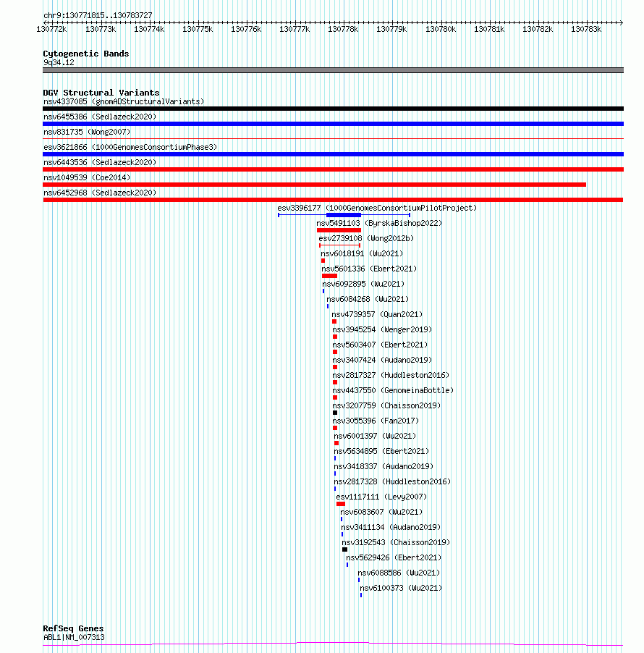The height and width of the screenshot is (653, 644).
Task: Open variant nsv4739357 (Quan2021)
Action: click(x=377, y=314)
